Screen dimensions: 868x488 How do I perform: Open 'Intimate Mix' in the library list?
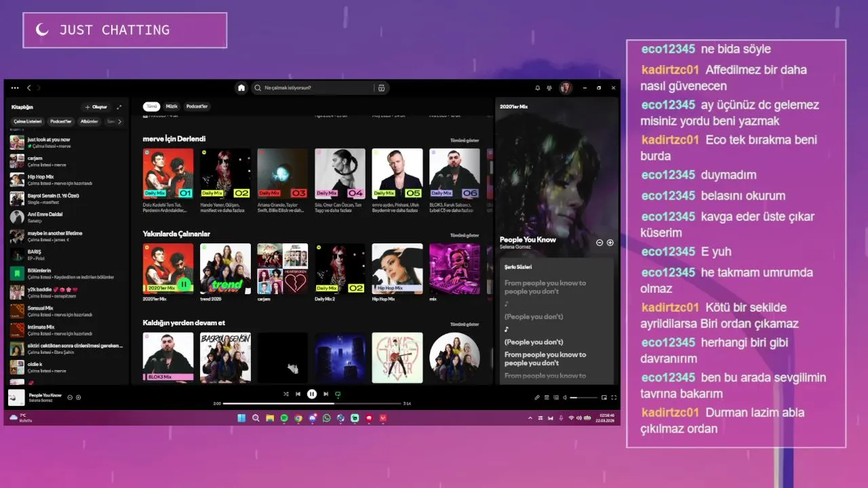[67, 330]
